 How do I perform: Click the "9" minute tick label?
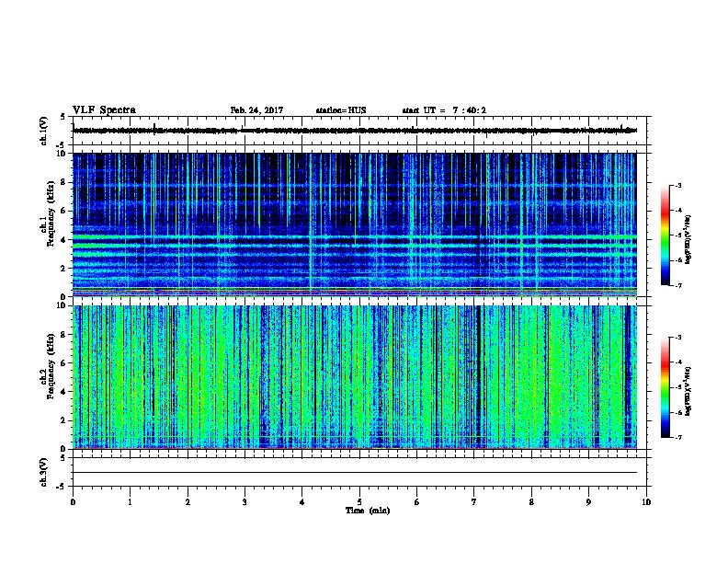(x=588, y=502)
